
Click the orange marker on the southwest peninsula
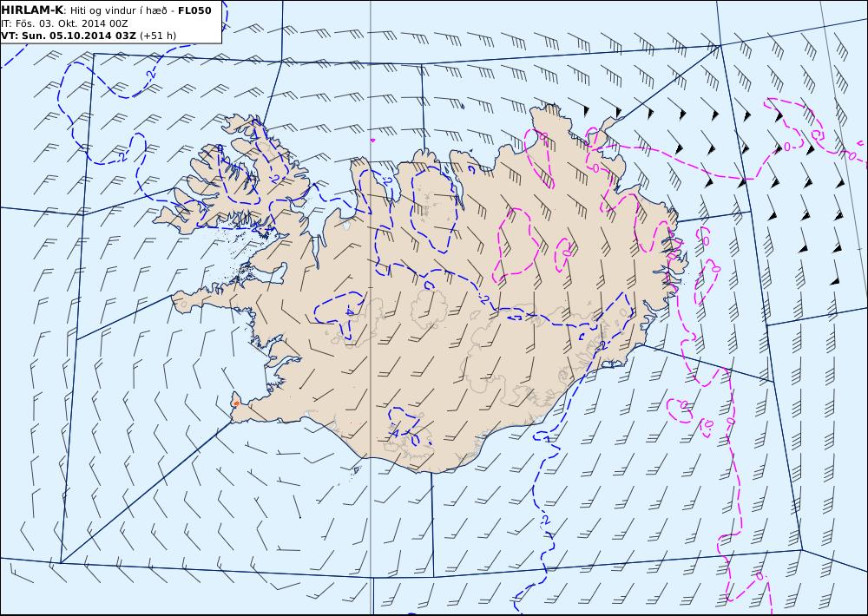pyautogui.click(x=236, y=403)
